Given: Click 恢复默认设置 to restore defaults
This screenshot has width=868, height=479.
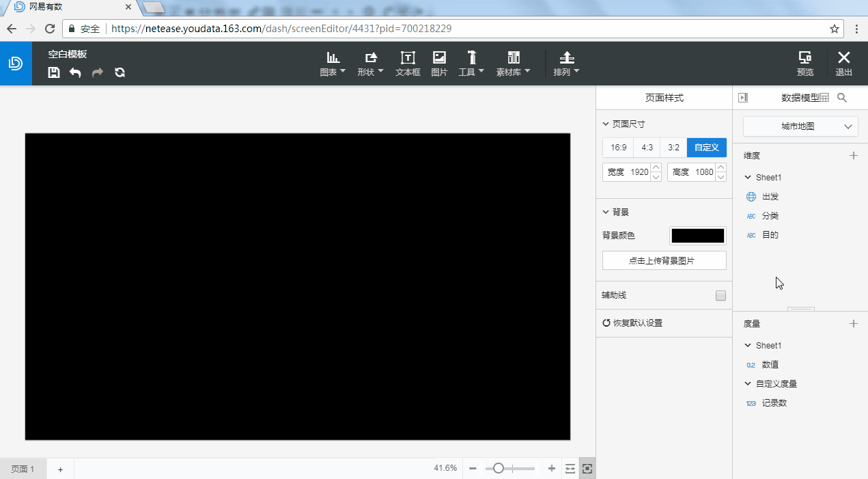Looking at the screenshot, I should point(632,323).
